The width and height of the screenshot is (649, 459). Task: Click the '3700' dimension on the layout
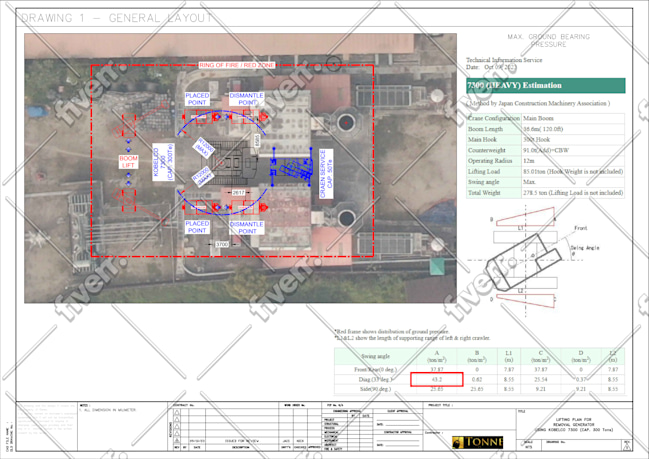[222, 245]
